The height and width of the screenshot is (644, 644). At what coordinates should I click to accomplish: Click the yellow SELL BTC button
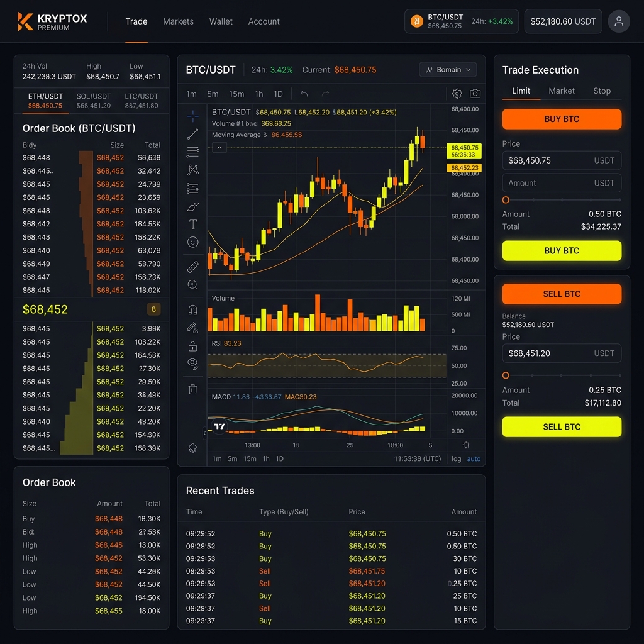(562, 427)
